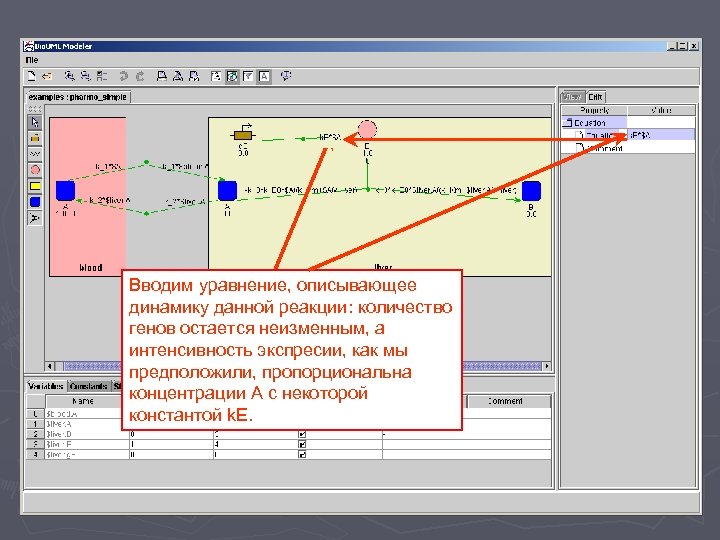The image size is (720, 540).
Task: Select row header number 0 in variables table
Action: pyautogui.click(x=35, y=414)
